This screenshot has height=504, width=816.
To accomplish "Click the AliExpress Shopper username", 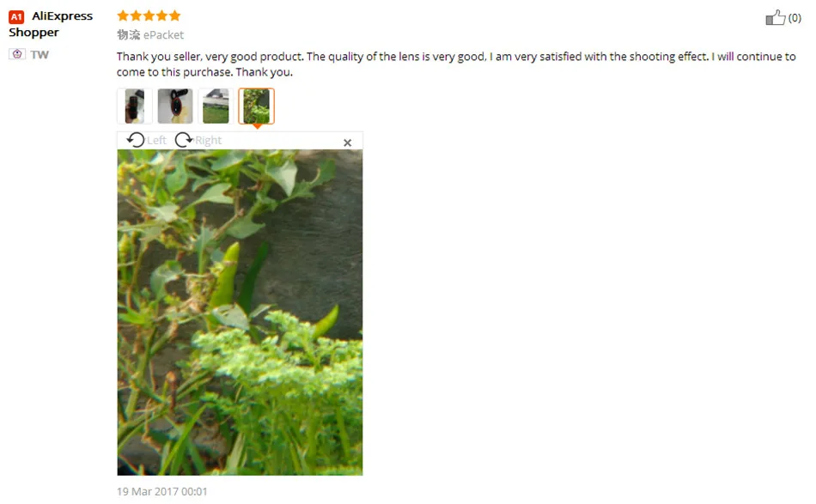I will (51, 24).
